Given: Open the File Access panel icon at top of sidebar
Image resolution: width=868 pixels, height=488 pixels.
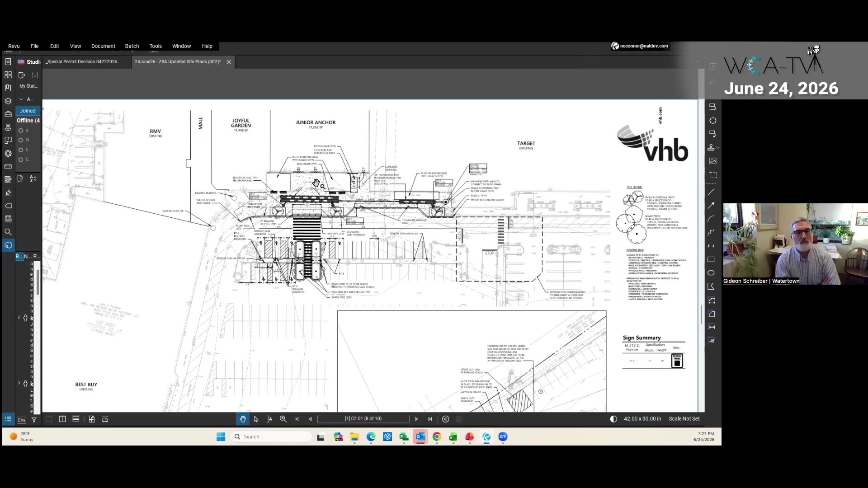Looking at the screenshot, I should 8,61.
